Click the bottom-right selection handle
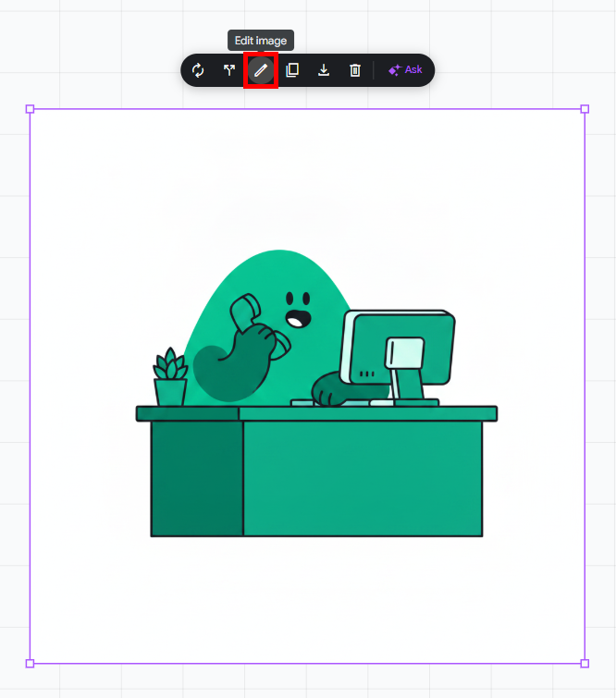The height and width of the screenshot is (698, 616). coord(585,664)
